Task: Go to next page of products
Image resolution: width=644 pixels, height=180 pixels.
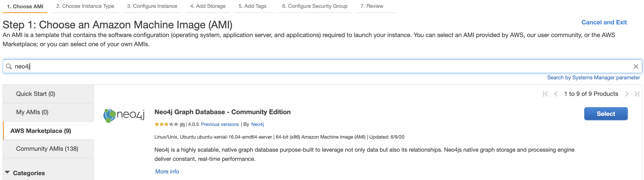Action: (627, 94)
